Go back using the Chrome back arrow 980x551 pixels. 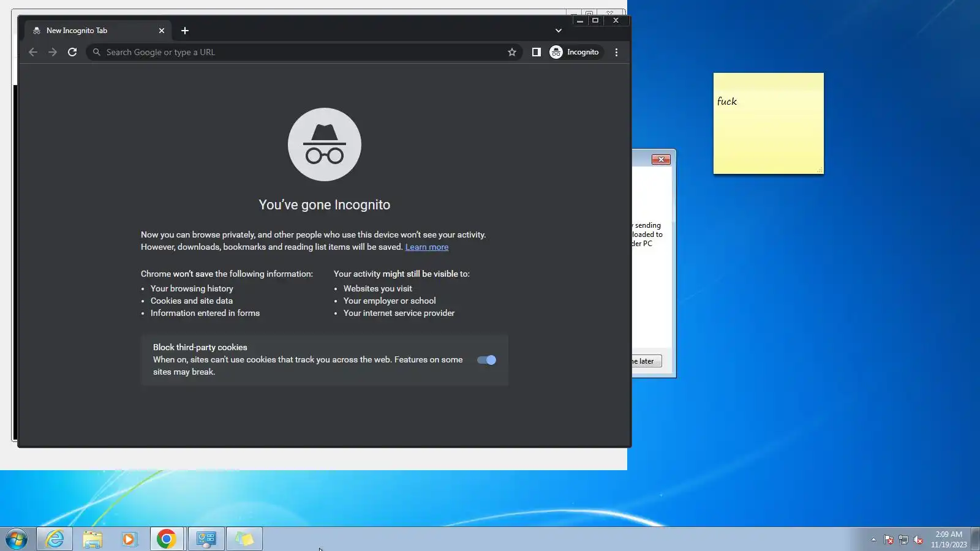coord(33,52)
